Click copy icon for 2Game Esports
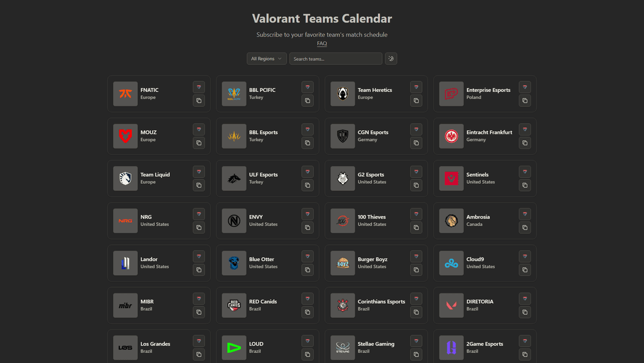 point(524,354)
